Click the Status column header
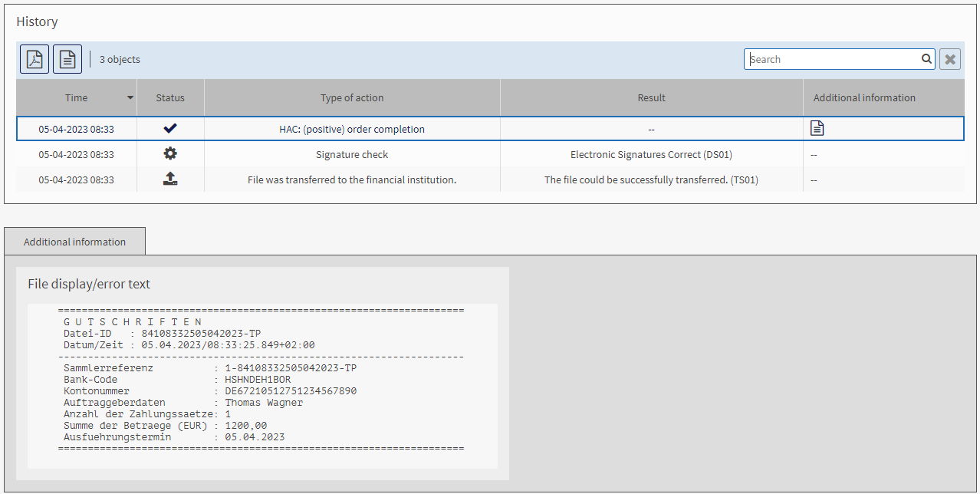The height and width of the screenshot is (494, 980). (170, 97)
